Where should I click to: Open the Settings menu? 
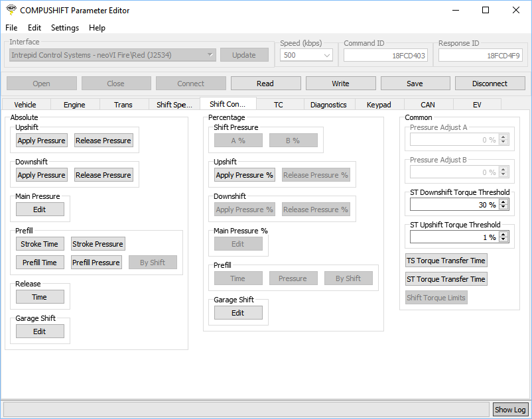pos(65,28)
